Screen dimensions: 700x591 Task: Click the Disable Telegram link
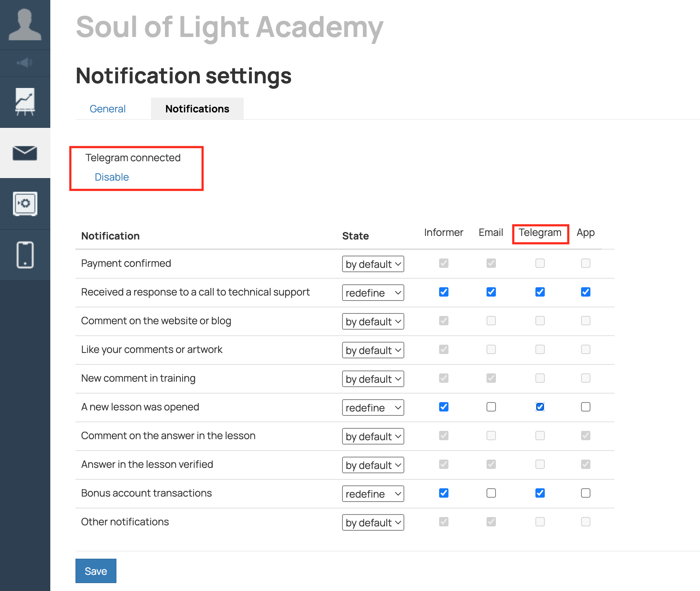click(112, 177)
